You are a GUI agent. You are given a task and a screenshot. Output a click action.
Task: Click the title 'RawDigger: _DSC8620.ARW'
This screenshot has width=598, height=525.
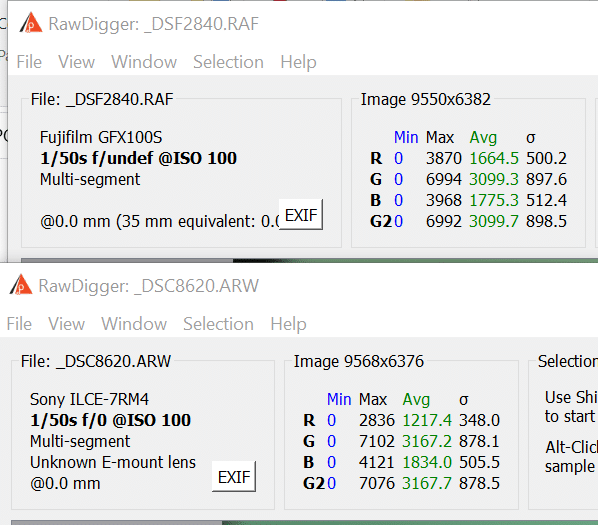(x=149, y=286)
